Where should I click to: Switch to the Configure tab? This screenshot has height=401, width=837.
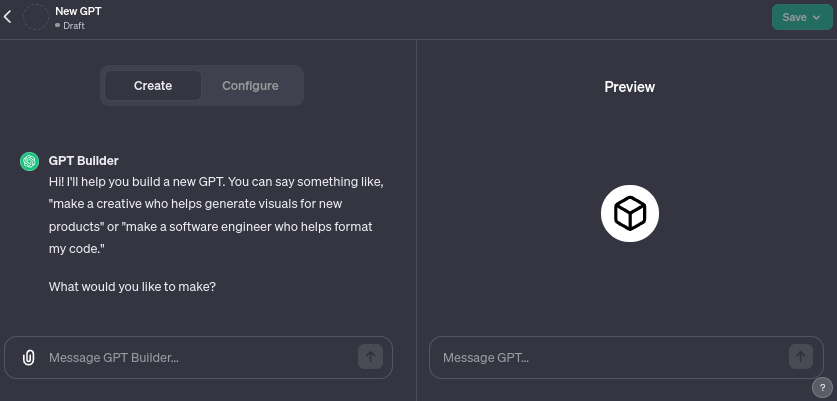point(250,86)
